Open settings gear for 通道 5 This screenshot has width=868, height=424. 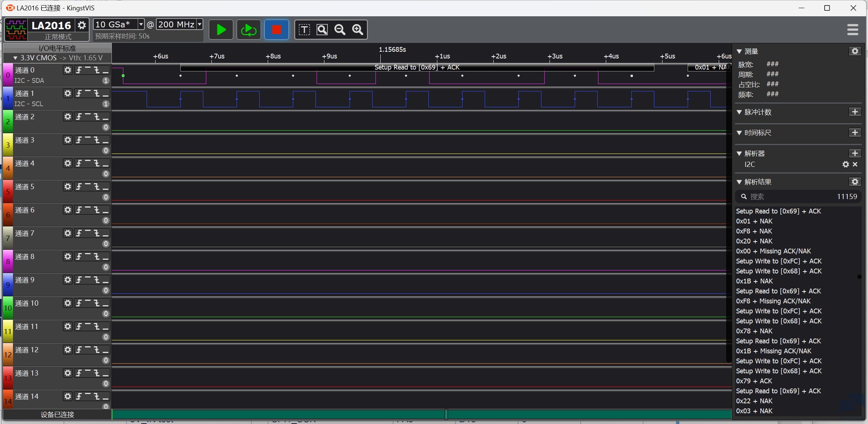click(x=67, y=186)
